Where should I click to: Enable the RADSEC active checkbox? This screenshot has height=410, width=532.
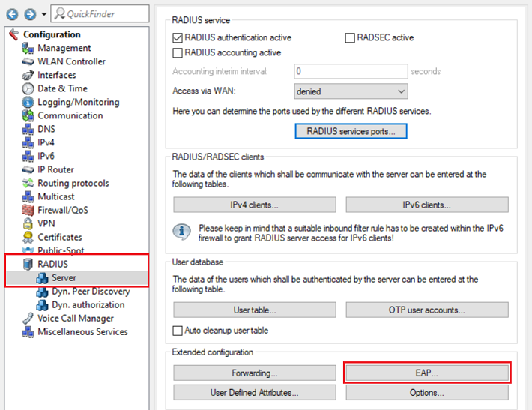tap(350, 37)
